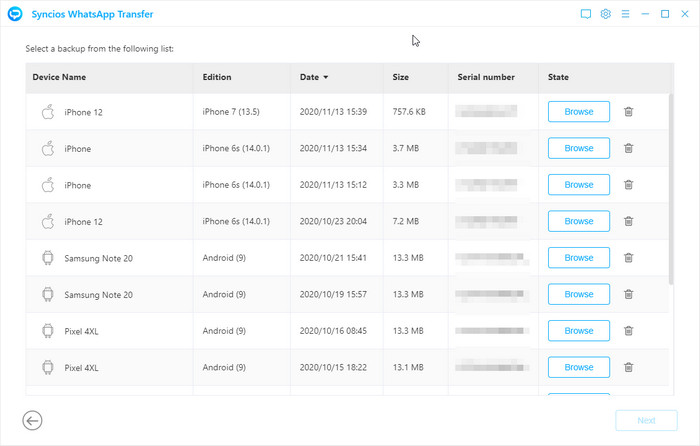Click the Apple icon of the 757.6 KB backup
The height and width of the screenshot is (446, 700).
pyautogui.click(x=48, y=112)
